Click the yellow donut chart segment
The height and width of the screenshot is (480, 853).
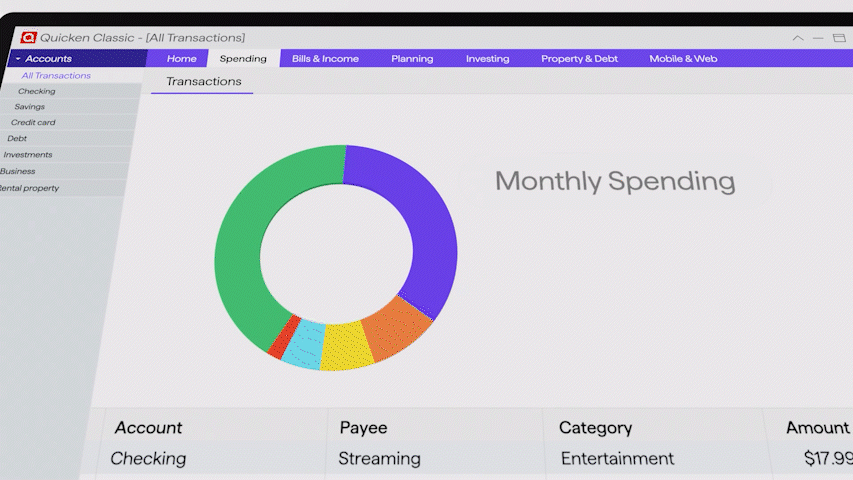(x=345, y=347)
